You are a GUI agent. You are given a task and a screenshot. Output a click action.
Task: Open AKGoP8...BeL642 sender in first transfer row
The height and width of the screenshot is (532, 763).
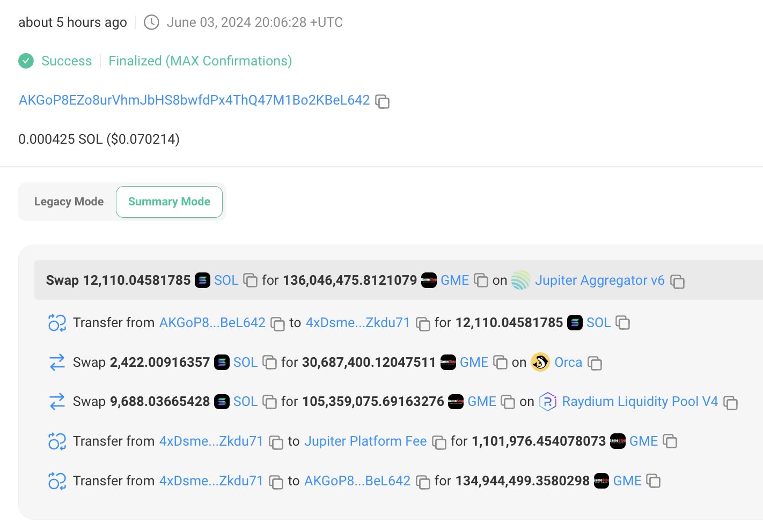coord(212,323)
